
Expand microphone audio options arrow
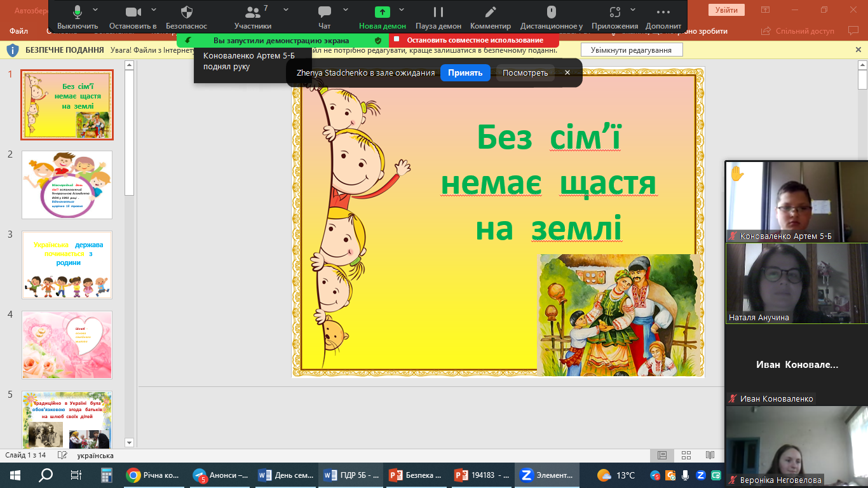click(x=95, y=10)
